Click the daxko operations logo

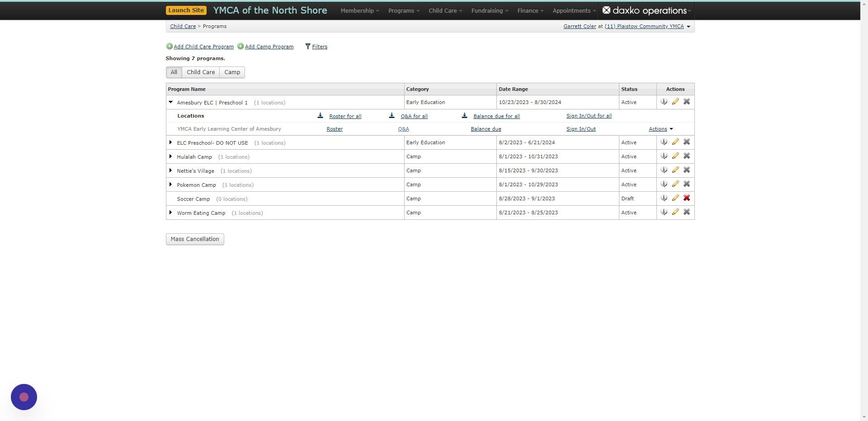coord(646,10)
